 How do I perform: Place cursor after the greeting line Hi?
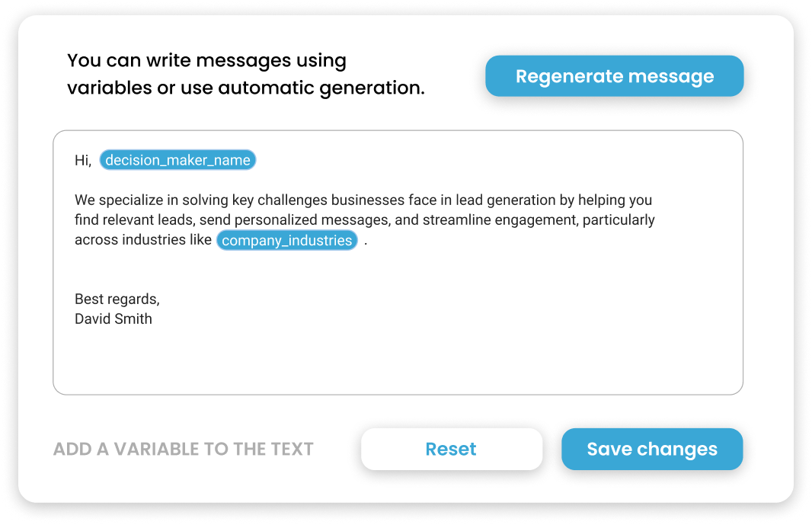[88, 160]
